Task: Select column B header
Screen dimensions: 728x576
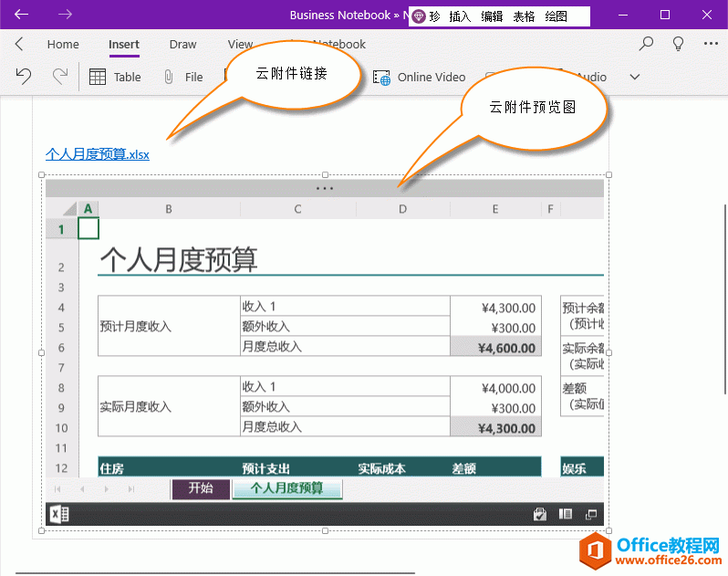Action: click(x=169, y=209)
